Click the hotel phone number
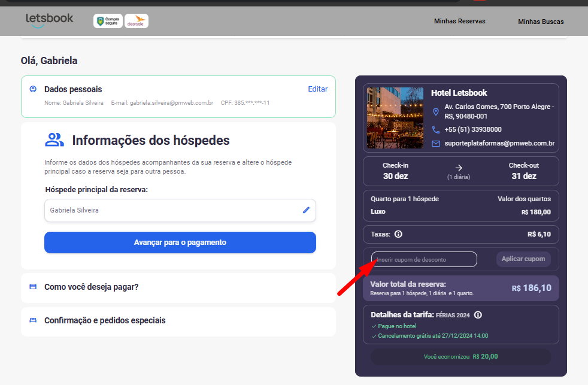The image size is (588, 385). pyautogui.click(x=473, y=129)
